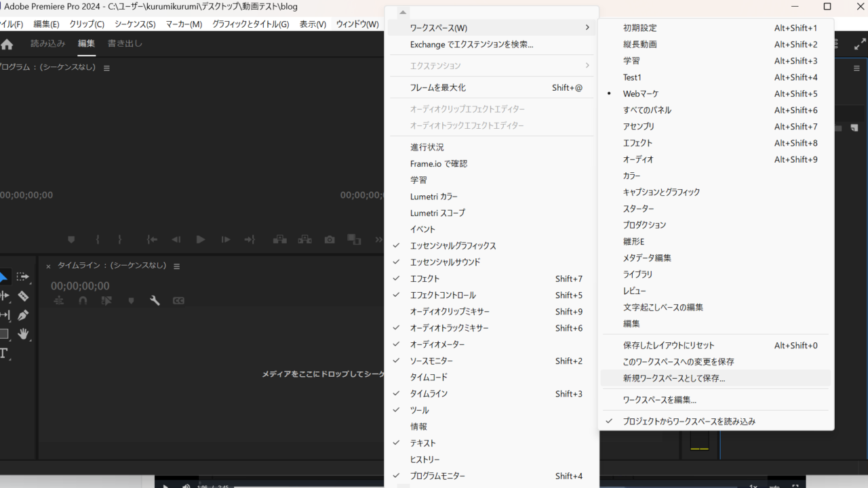
Task: Toggle プロジェクトからワークスペースを読み込み option
Action: (715, 421)
